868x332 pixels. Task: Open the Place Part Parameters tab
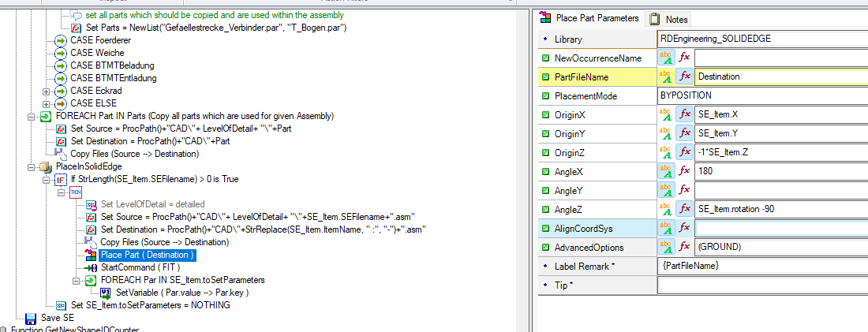(589, 18)
